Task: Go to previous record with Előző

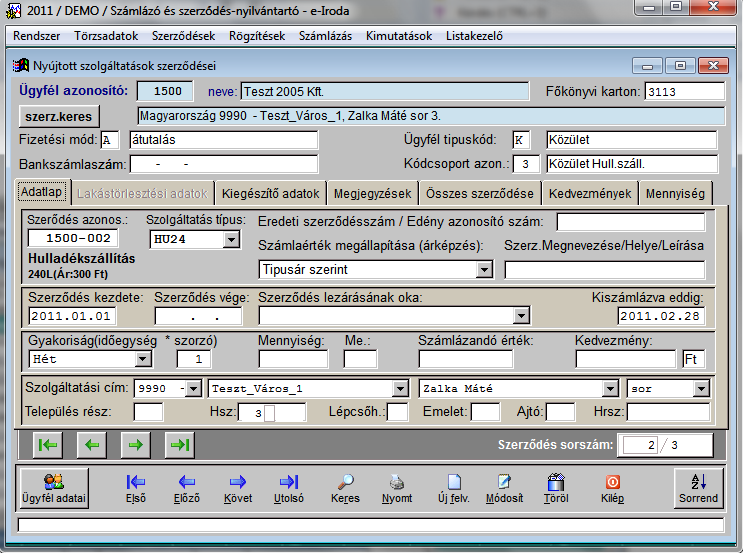Action: click(186, 487)
